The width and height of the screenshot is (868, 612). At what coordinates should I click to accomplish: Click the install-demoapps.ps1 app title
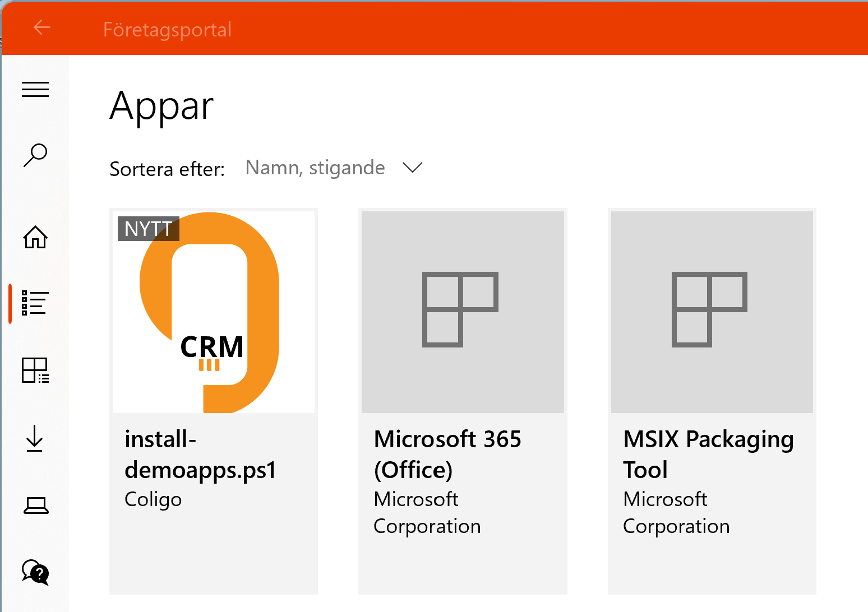[x=201, y=455]
